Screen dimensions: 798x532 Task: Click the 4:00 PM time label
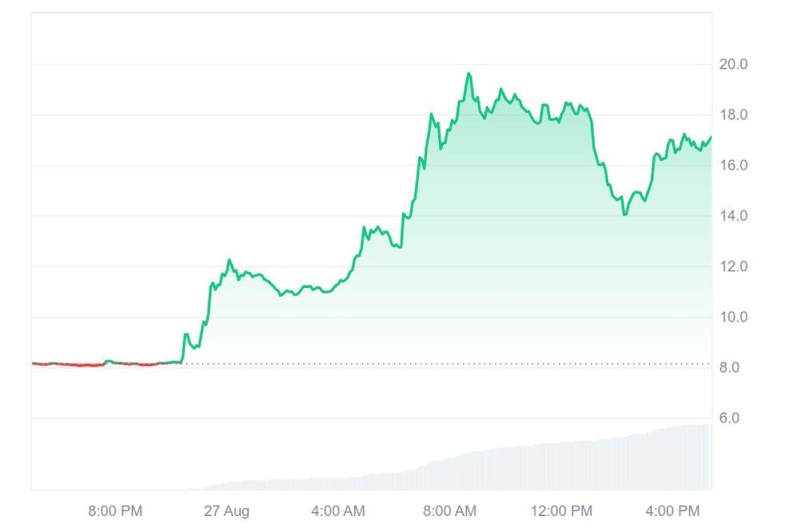[x=674, y=510]
